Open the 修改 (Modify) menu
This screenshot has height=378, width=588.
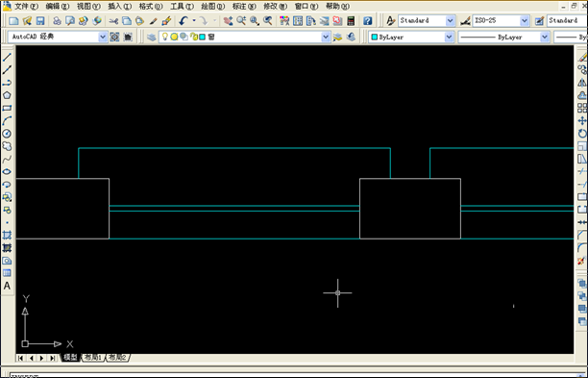275,7
